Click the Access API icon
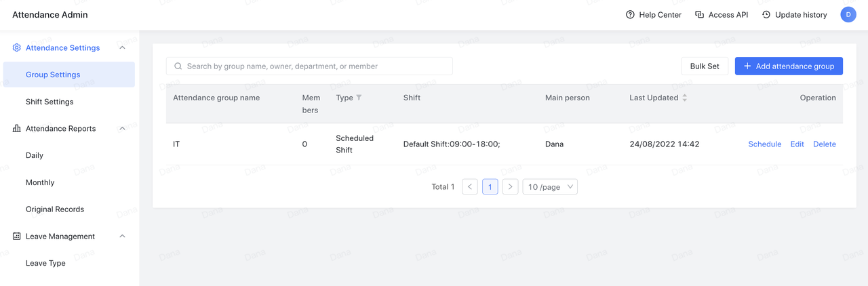This screenshot has width=868, height=286. [699, 15]
